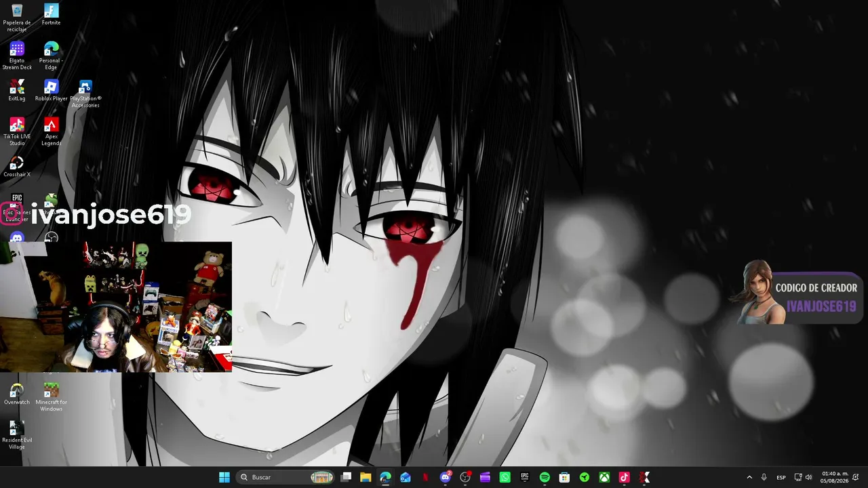Open the Xbox app from the taskbar
868x488 pixels.
604,477
